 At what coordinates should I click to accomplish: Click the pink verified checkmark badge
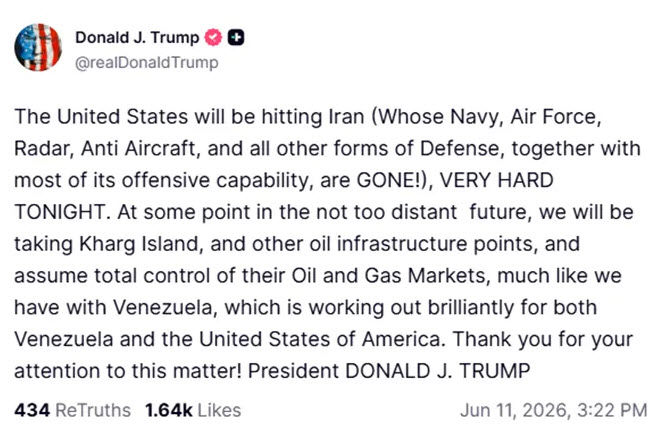tap(213, 38)
